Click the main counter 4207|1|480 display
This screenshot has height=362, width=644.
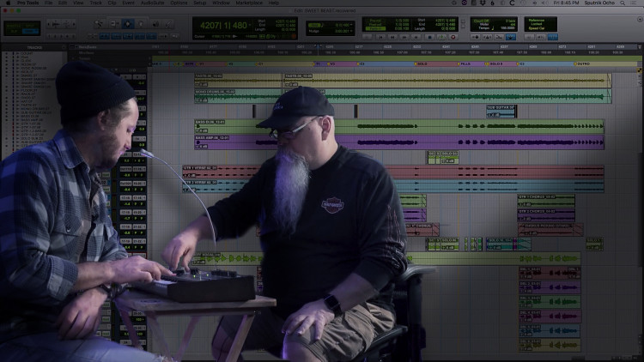pos(223,26)
